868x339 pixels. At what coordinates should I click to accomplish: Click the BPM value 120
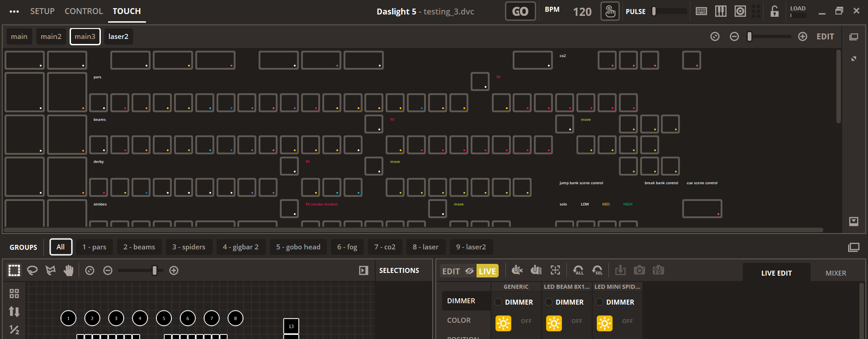point(582,12)
